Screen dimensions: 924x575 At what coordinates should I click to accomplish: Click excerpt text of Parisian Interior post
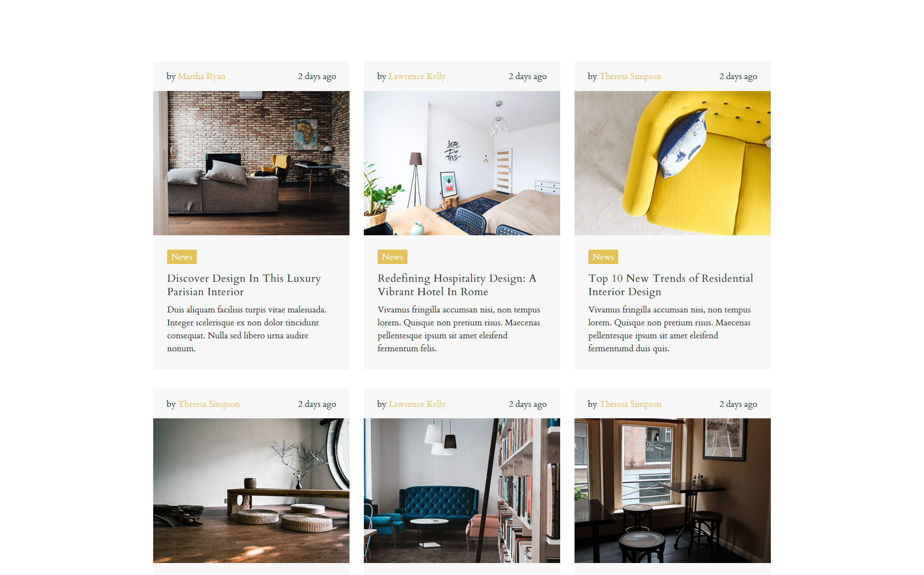[x=247, y=329]
